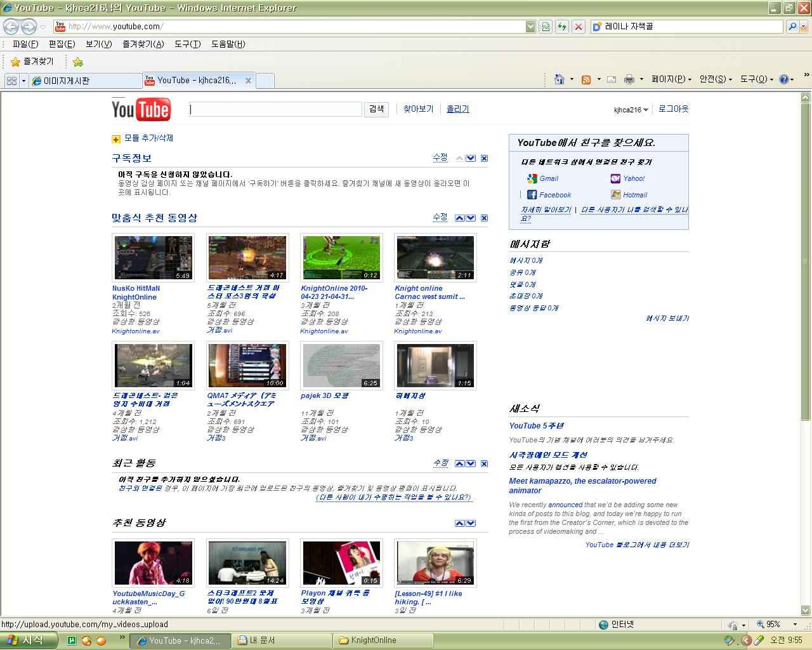Image resolution: width=812 pixels, height=650 pixels.
Task: Click the browser Back button
Action: [x=11, y=26]
